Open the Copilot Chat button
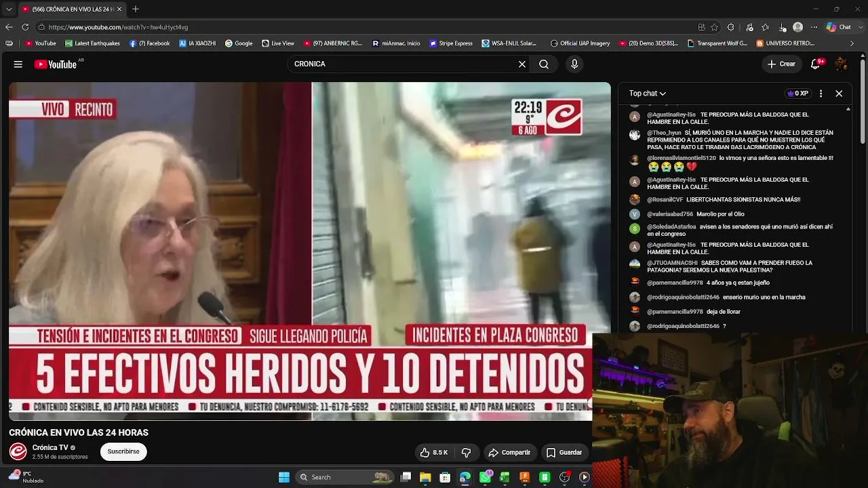 tap(838, 27)
